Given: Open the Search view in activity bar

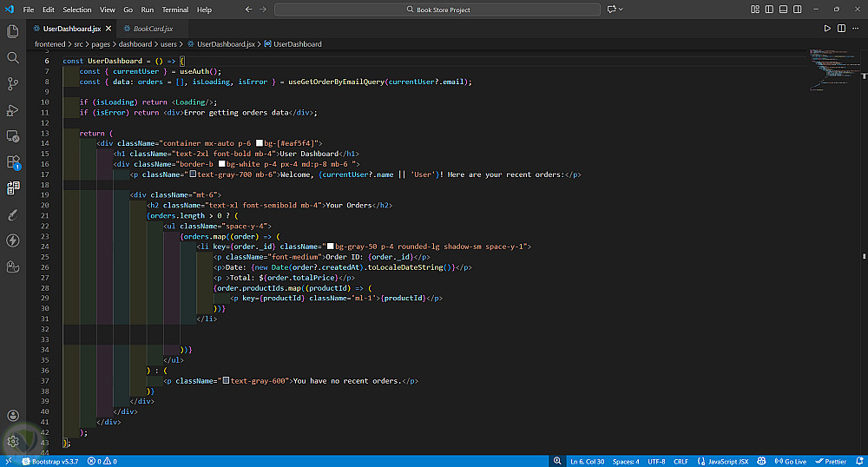Looking at the screenshot, I should point(13,57).
